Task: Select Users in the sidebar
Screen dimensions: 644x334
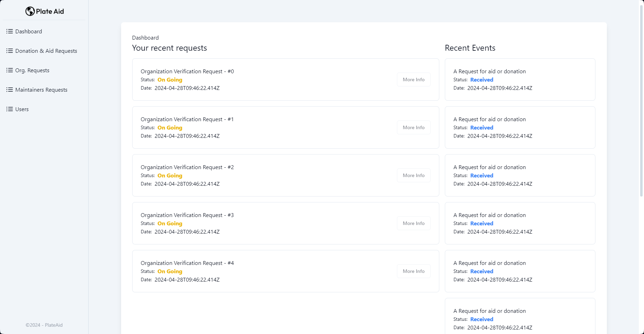Action: [x=22, y=109]
